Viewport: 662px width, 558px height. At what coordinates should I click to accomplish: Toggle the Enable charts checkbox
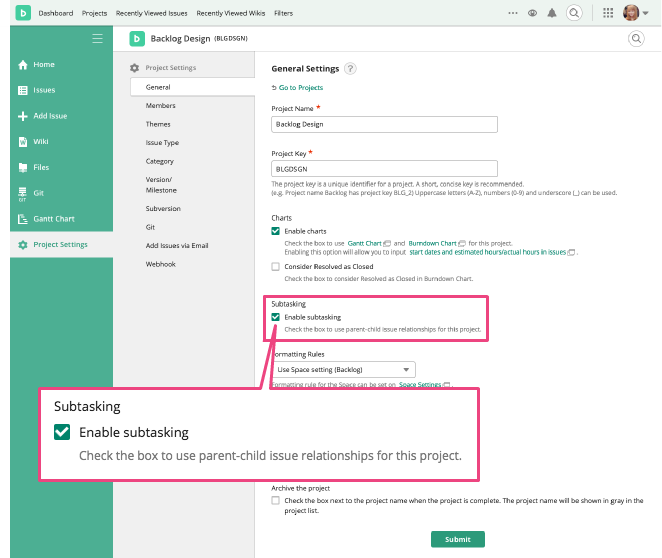(x=276, y=231)
